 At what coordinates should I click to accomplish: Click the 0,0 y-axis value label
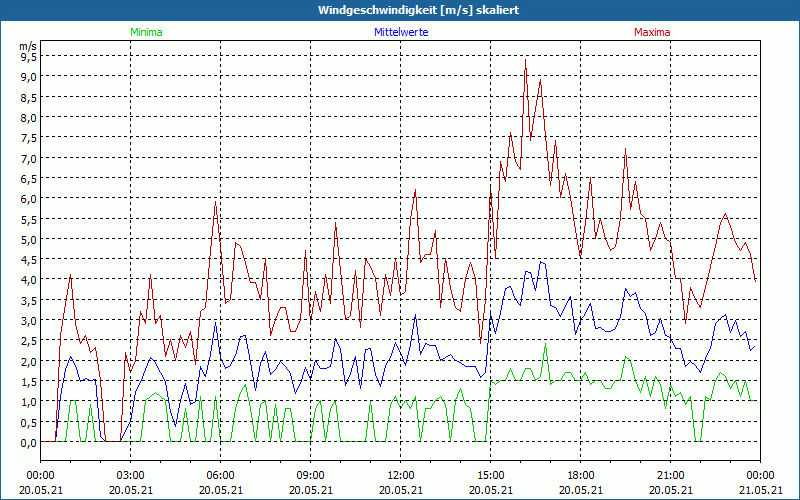coord(28,442)
